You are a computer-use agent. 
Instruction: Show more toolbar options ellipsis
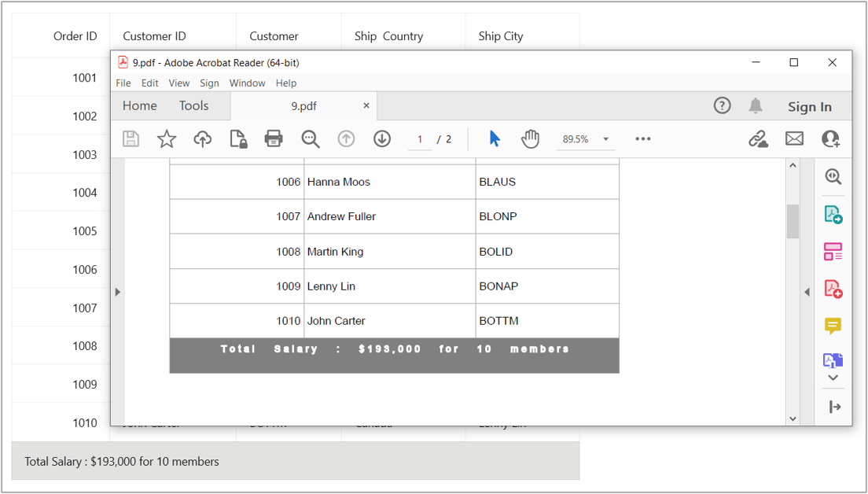643,139
